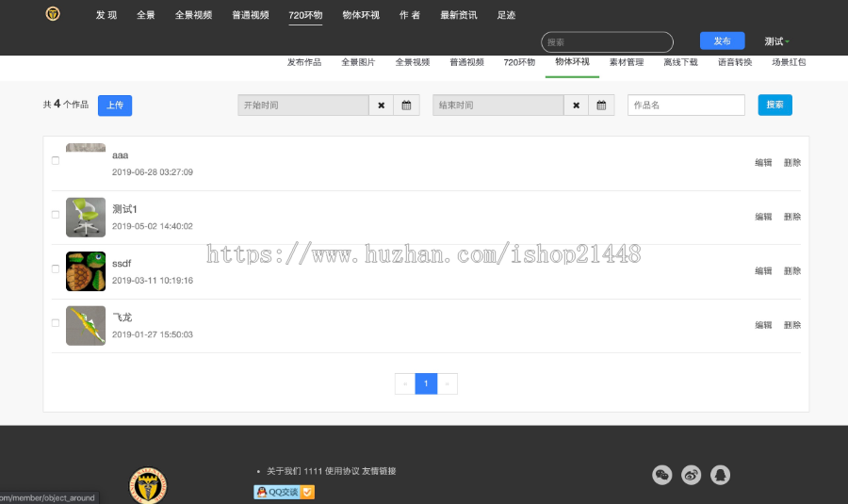
Task: Click the blue 上传 upload button
Action: pyautogui.click(x=115, y=106)
